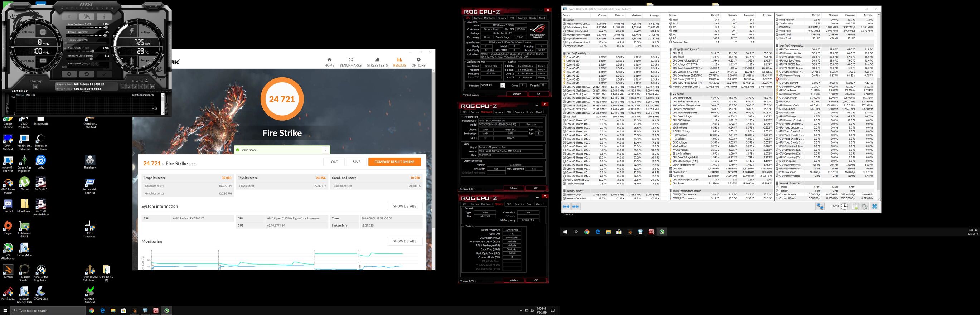
Task: Open Microsoft Store on right monitor taskbar
Action: pos(619,232)
